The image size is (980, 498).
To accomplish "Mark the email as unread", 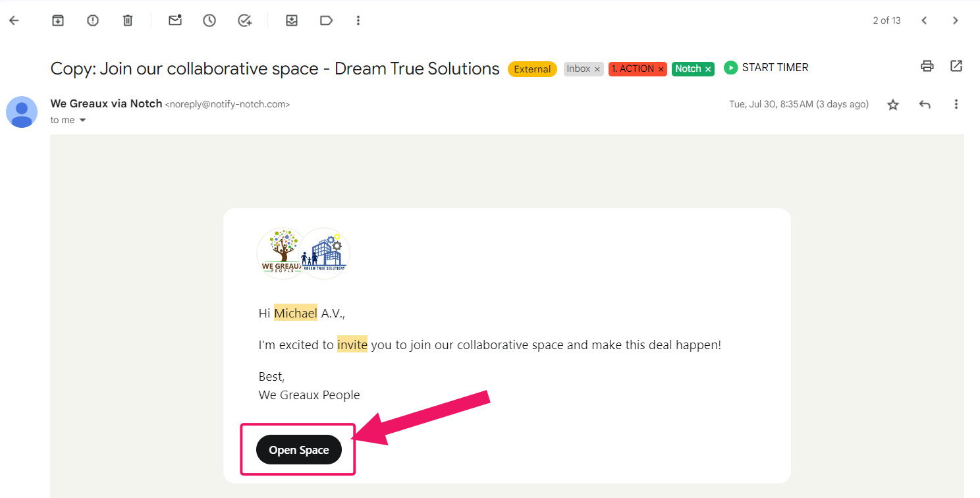I will click(x=175, y=20).
